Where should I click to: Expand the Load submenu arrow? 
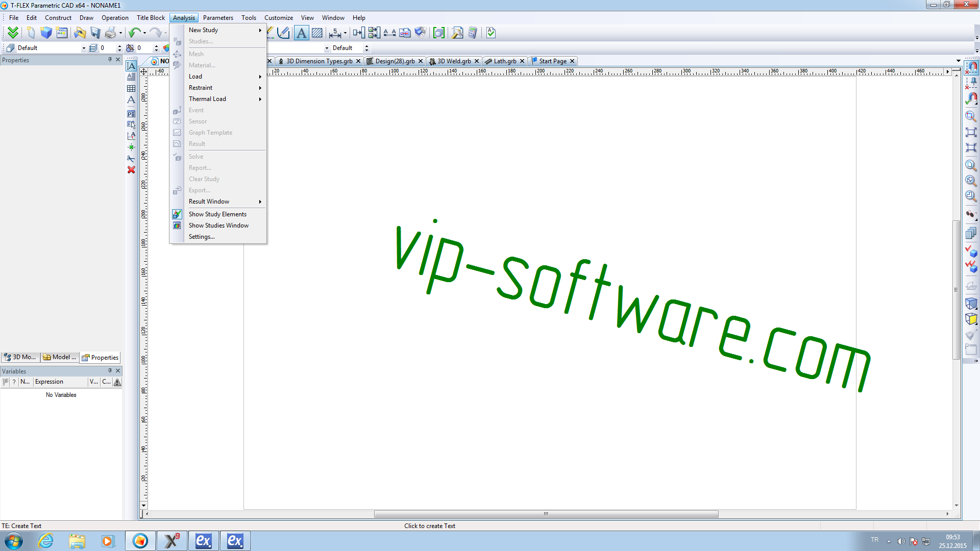click(260, 76)
